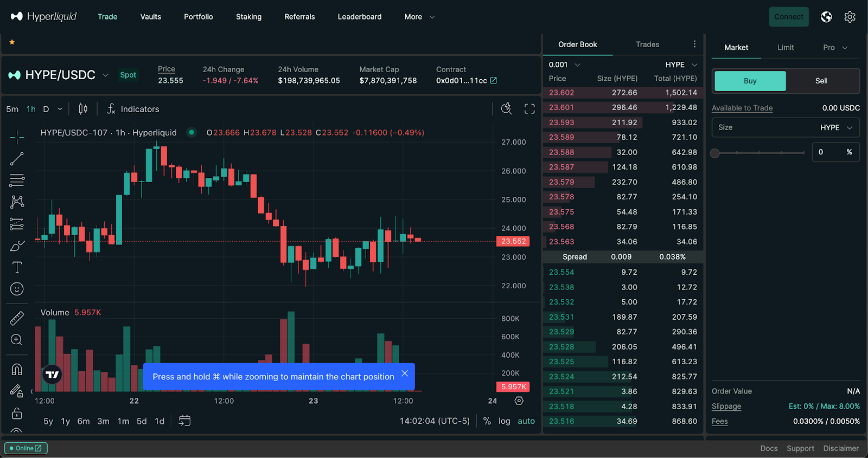Click the Connect wallet button
Viewport: 868px width, 458px height.
click(789, 17)
